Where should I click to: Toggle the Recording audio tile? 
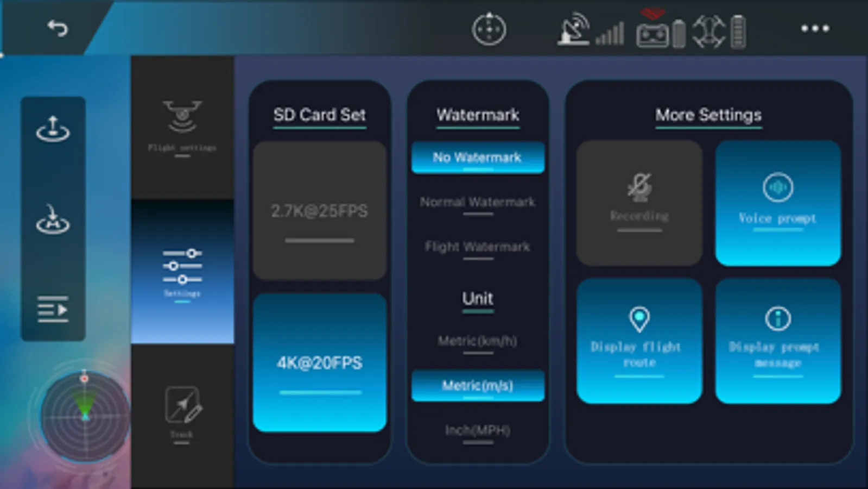click(639, 203)
